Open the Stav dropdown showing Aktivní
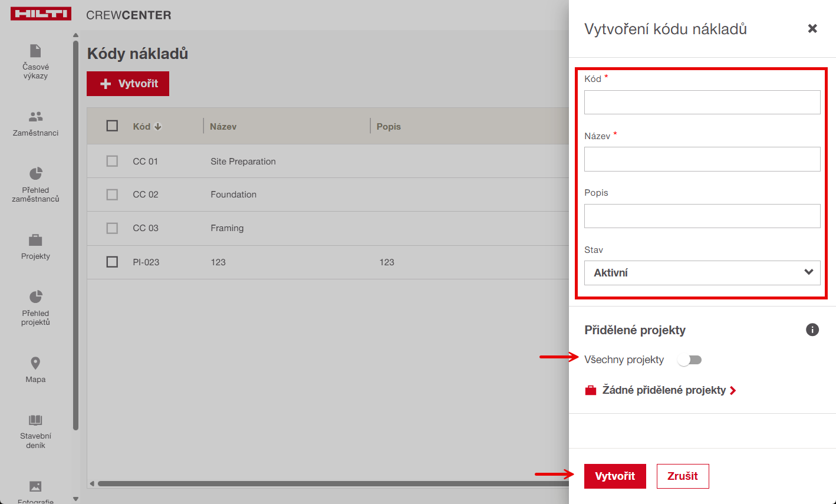This screenshot has height=504, width=836. pos(702,273)
